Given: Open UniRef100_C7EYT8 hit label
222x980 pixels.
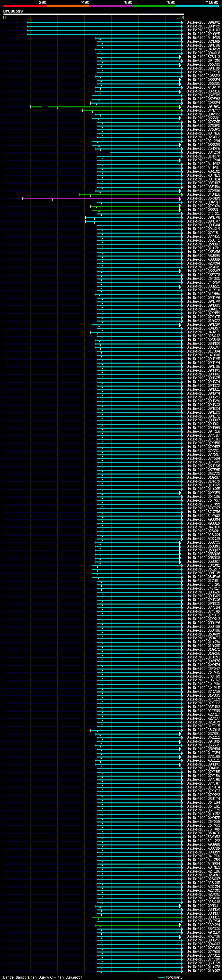Looking at the screenshot, I should (203, 72).
